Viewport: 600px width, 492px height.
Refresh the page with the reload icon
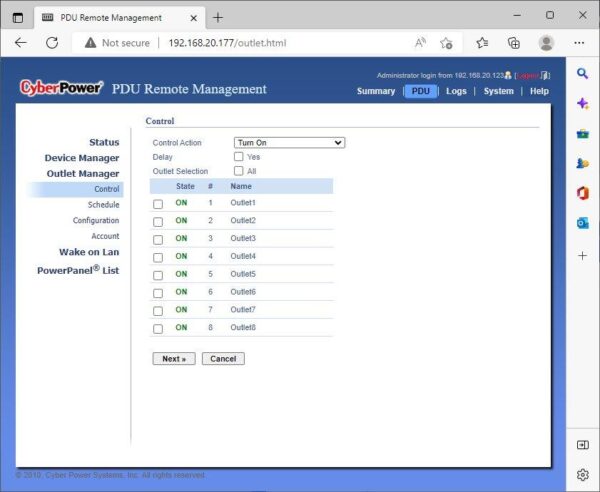coord(52,43)
